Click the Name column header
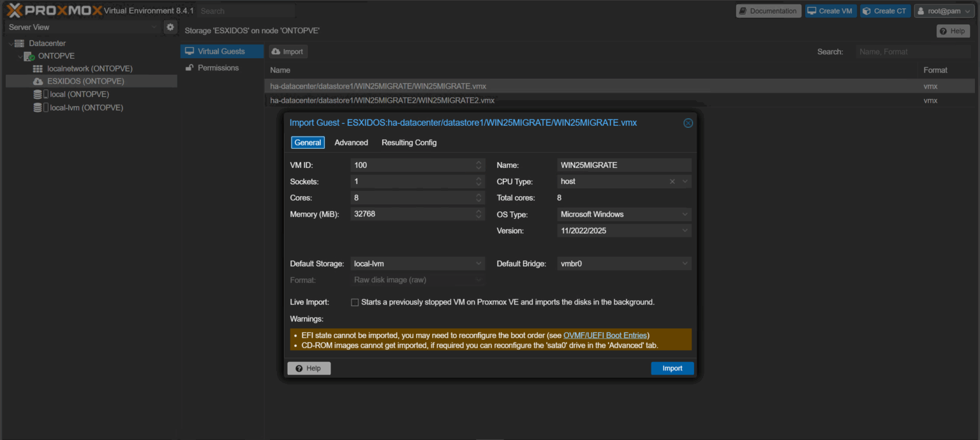Image resolution: width=980 pixels, height=440 pixels. (x=280, y=70)
